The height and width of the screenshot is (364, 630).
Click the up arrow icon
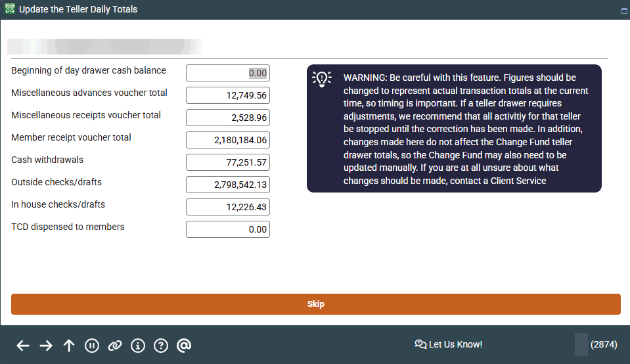coord(69,345)
